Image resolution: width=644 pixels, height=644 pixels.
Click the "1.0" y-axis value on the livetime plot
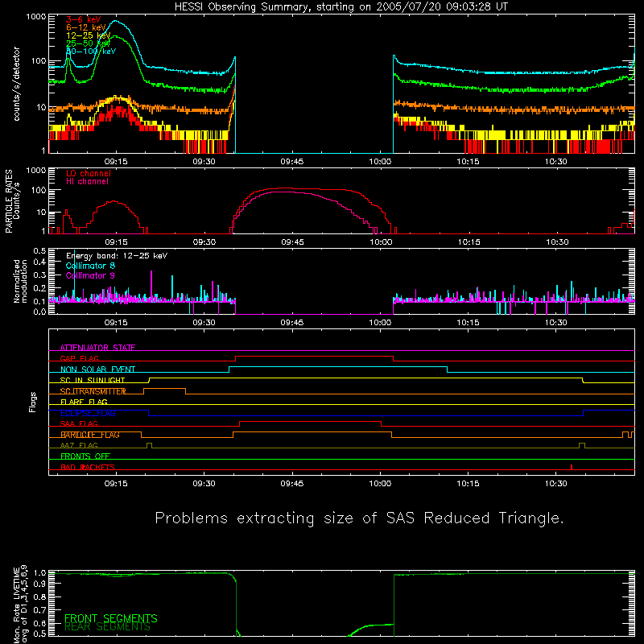tap(39, 572)
